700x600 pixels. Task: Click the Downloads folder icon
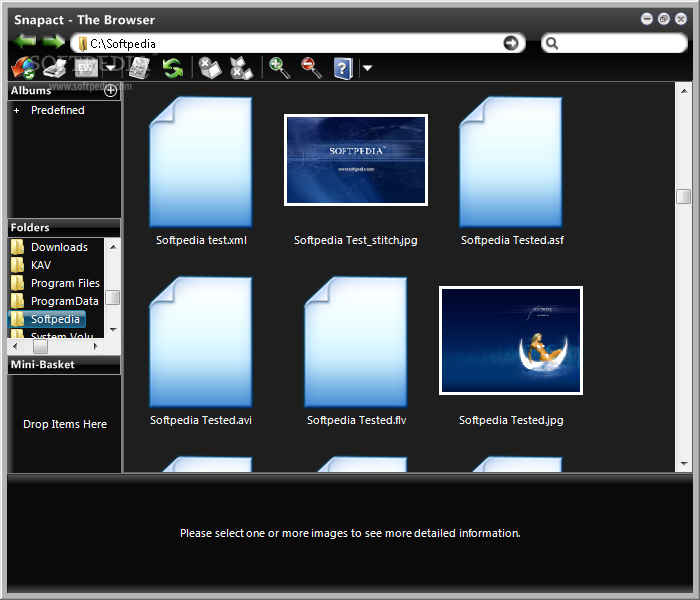click(17, 247)
